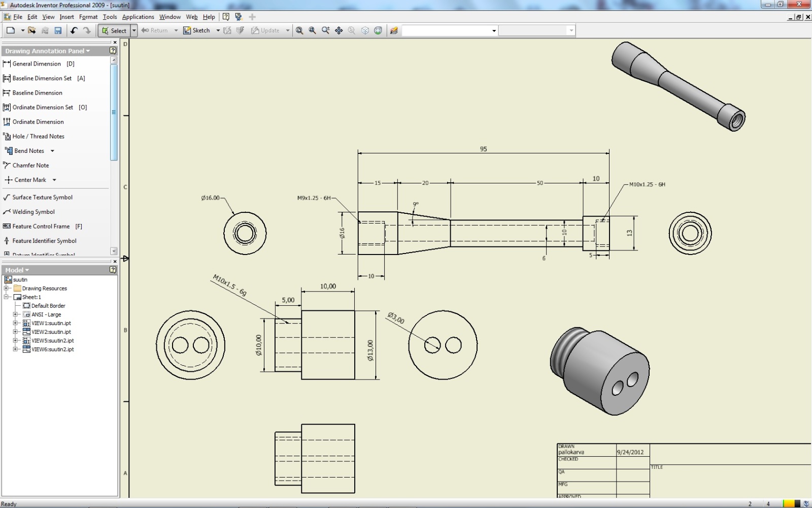The width and height of the screenshot is (812, 508).
Task: Choose the Surface Texture Symbol tool
Action: click(x=42, y=198)
